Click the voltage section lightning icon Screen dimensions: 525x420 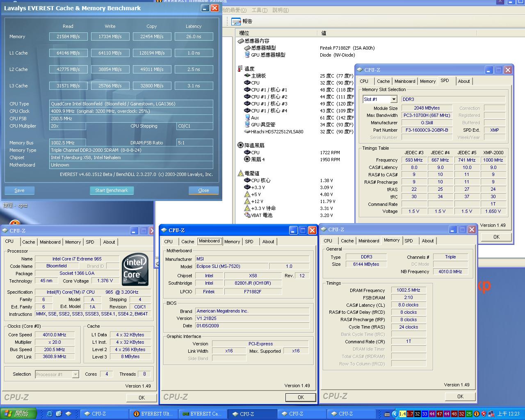pos(240,173)
